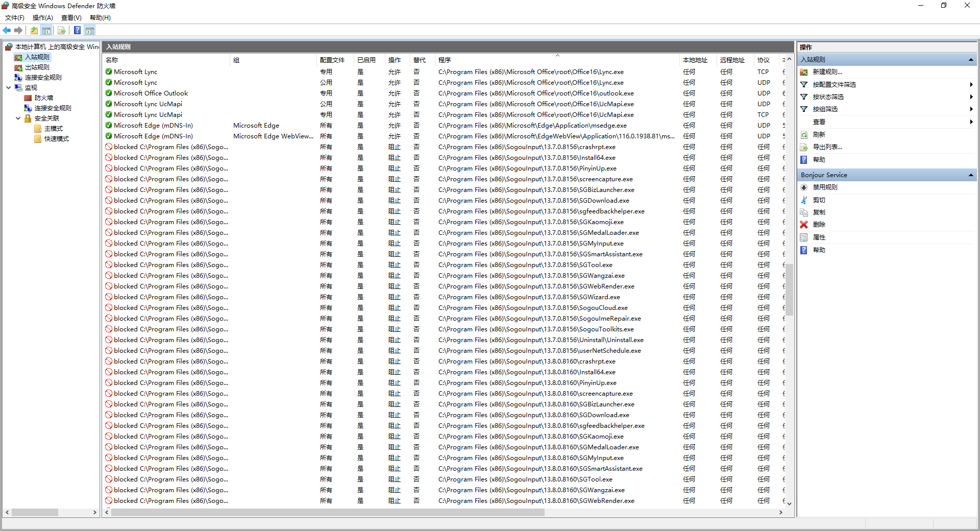
Task: Open the 操作(A) menu
Action: (43, 18)
